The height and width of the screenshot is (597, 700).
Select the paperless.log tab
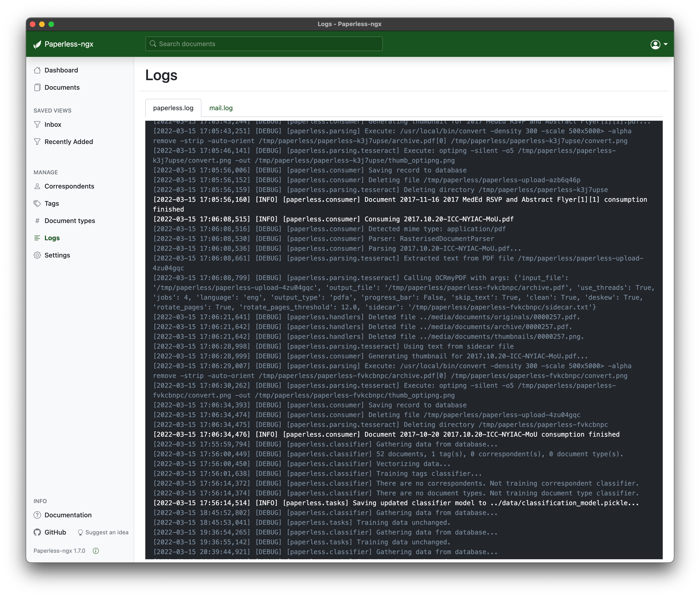tap(173, 108)
